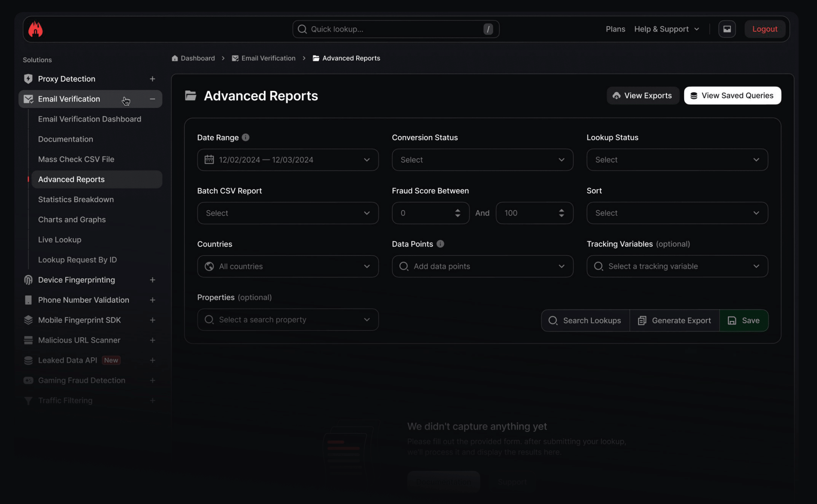
Task: Expand the Leaked Data API section
Action: click(153, 360)
